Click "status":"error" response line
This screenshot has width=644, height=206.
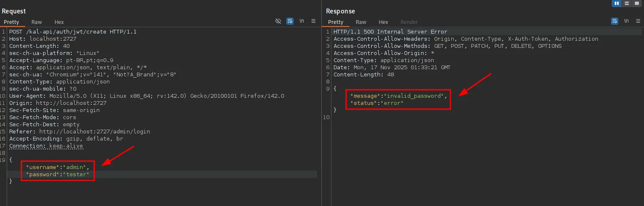tap(377, 103)
